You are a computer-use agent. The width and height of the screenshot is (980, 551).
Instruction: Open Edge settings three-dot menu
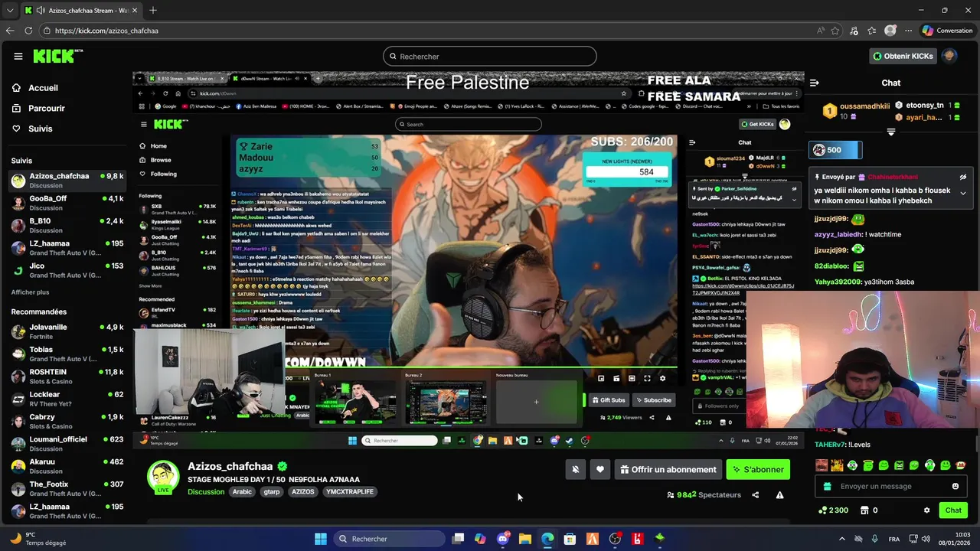[x=909, y=31]
